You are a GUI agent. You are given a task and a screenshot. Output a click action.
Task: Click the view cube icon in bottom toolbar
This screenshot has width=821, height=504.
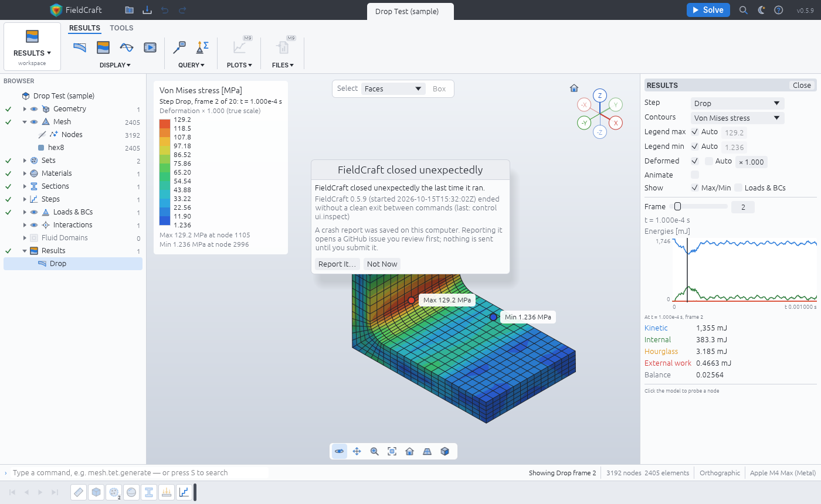(445, 451)
